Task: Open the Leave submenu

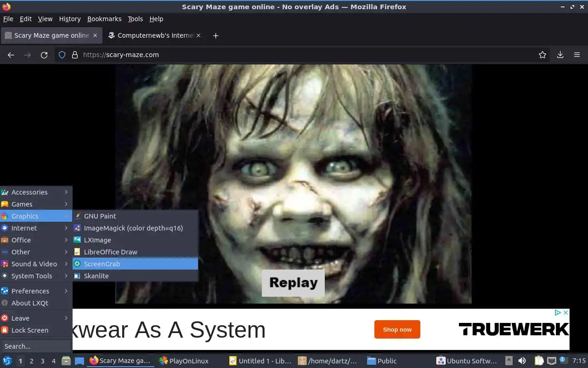Action: pos(35,318)
